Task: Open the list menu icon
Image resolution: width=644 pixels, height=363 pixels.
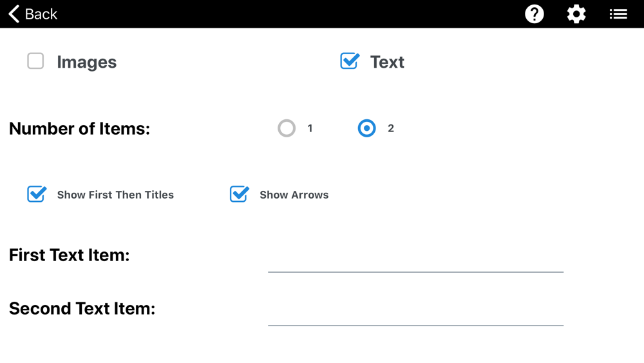Action: [x=618, y=14]
